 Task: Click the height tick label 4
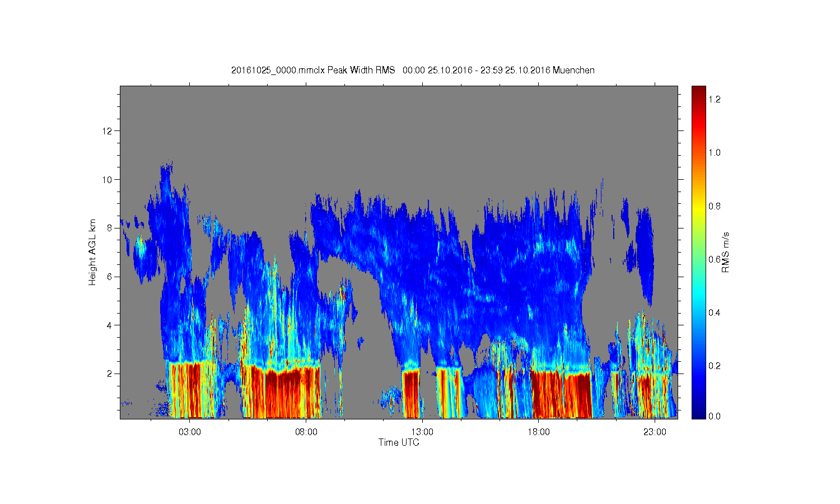[110, 325]
